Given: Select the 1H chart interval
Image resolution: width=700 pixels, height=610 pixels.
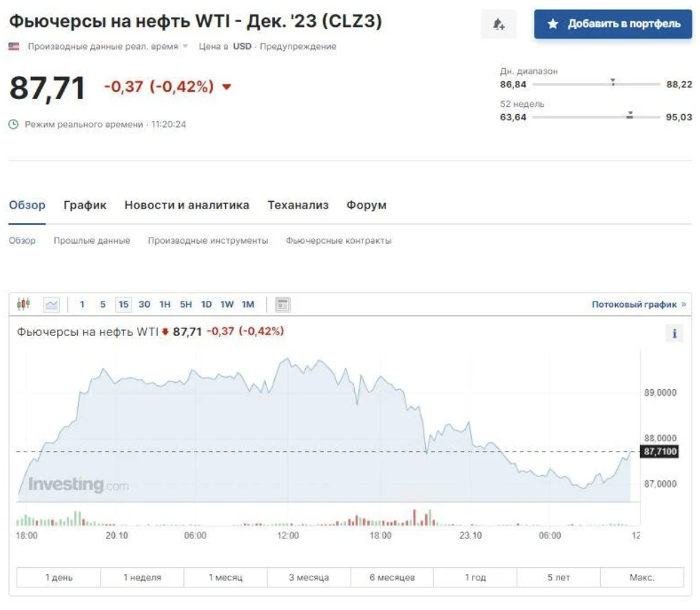Looking at the screenshot, I should coord(165,304).
